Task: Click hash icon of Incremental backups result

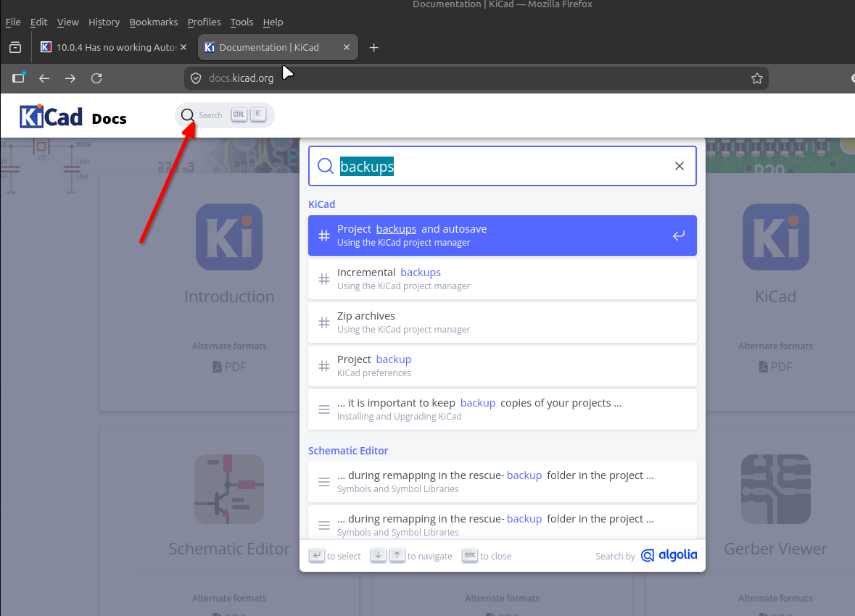Action: [x=324, y=279]
